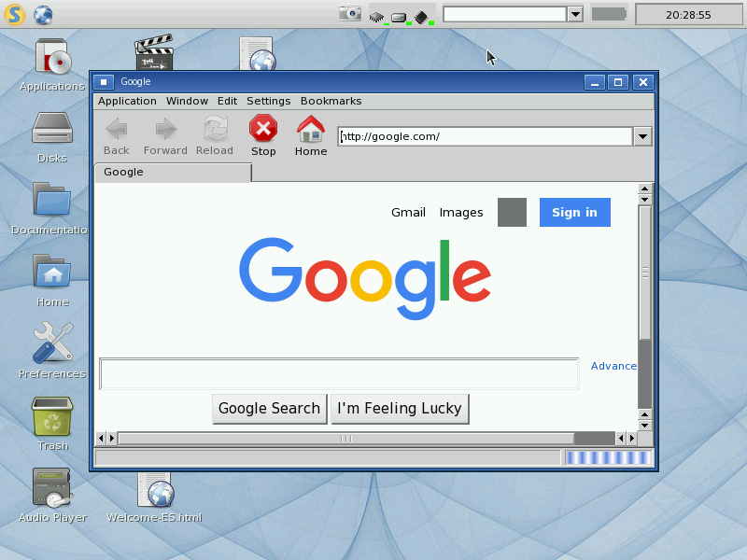Click the vertical scrollbar thumb

point(644,273)
